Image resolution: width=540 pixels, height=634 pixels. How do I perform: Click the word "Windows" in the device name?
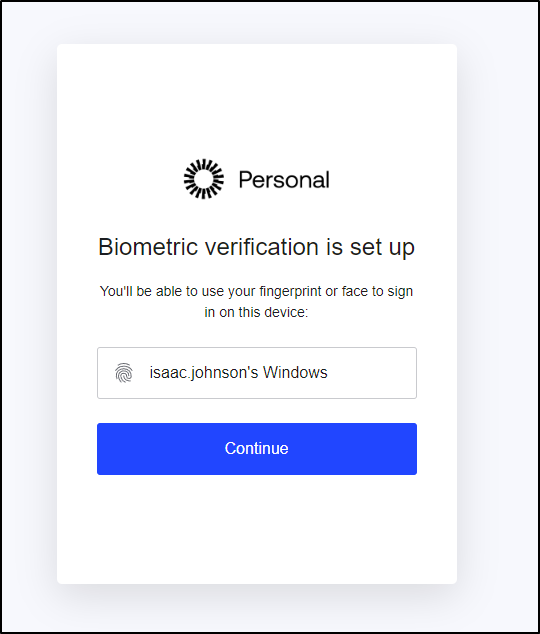click(x=295, y=372)
